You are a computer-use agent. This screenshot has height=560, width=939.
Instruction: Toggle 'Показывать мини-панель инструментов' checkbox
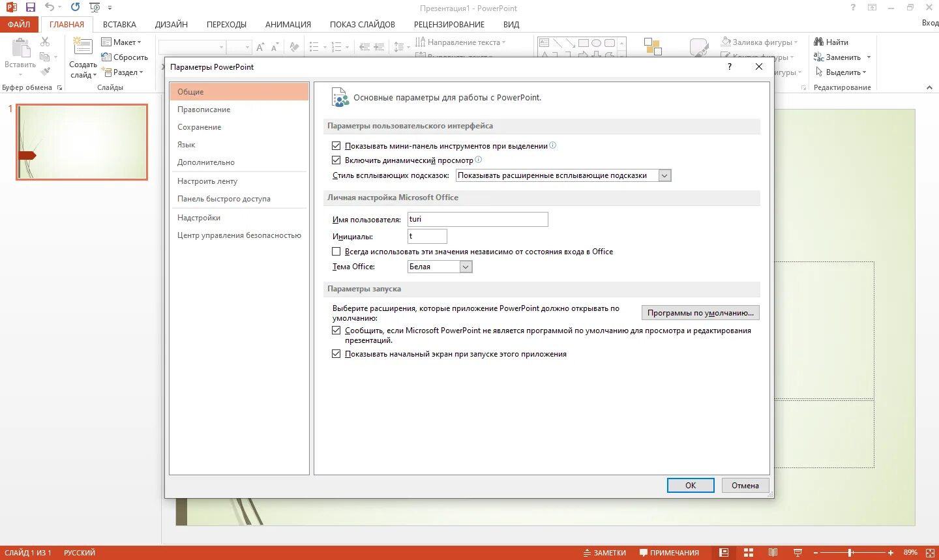click(x=336, y=146)
